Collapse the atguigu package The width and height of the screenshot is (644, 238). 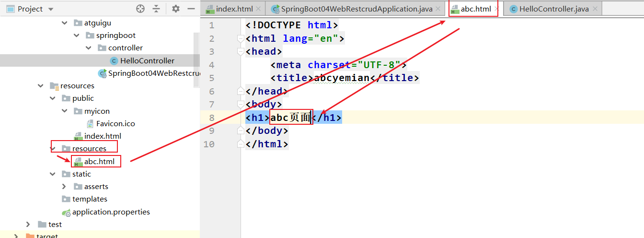65,23
